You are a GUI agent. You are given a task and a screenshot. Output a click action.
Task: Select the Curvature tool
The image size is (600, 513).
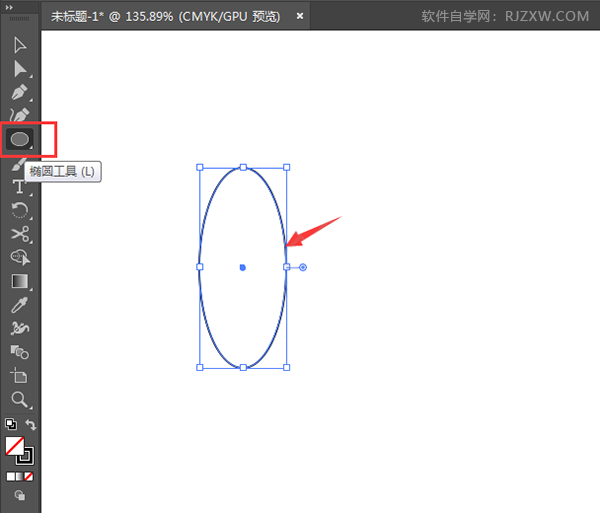(x=20, y=114)
